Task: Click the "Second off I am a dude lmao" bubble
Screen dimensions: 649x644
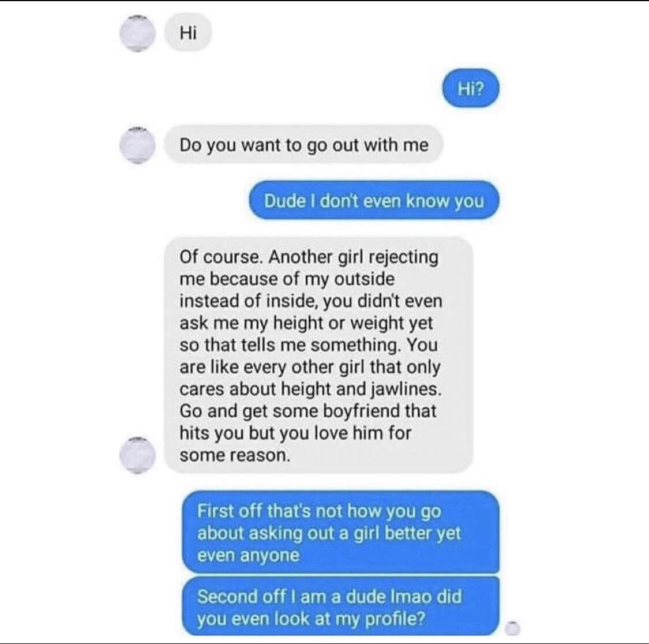Action: [x=340, y=606]
